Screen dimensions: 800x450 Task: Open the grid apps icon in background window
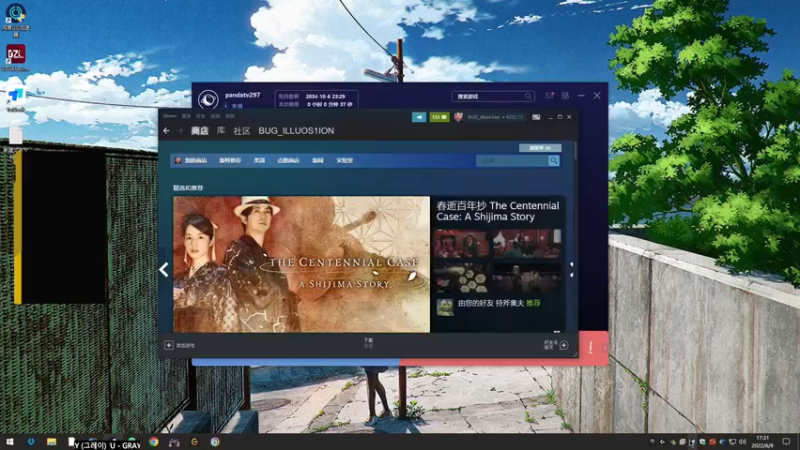(x=565, y=95)
